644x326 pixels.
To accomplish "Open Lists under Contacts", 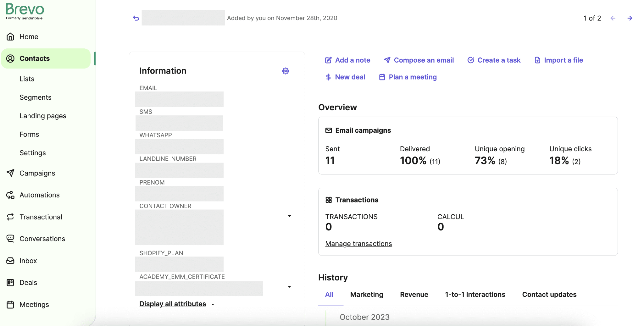I will coord(27,79).
